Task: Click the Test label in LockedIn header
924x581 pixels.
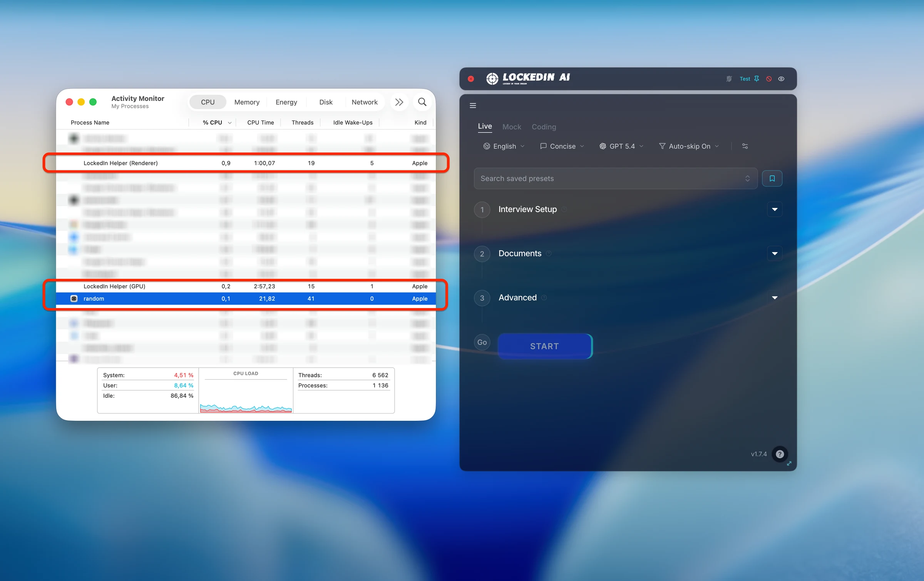Action: point(745,79)
